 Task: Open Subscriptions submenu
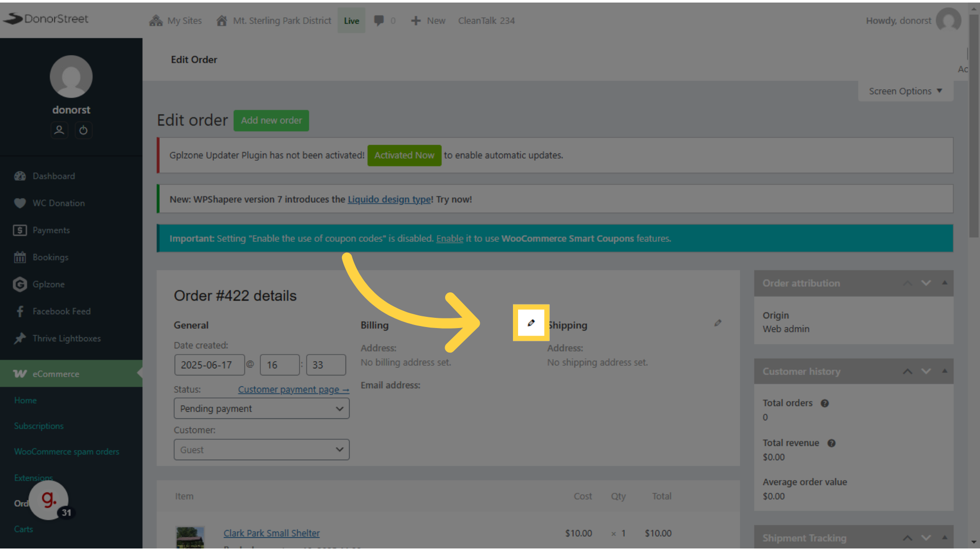[39, 426]
